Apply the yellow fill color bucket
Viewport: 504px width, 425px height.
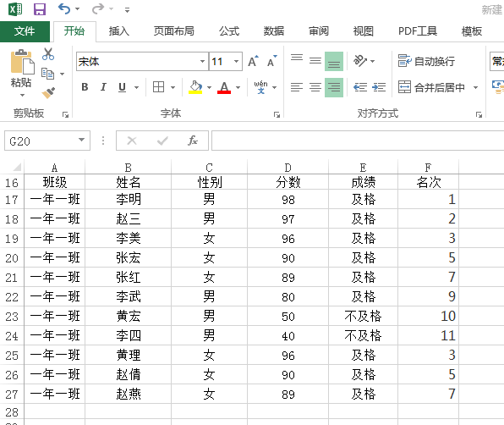pyautogui.click(x=195, y=87)
